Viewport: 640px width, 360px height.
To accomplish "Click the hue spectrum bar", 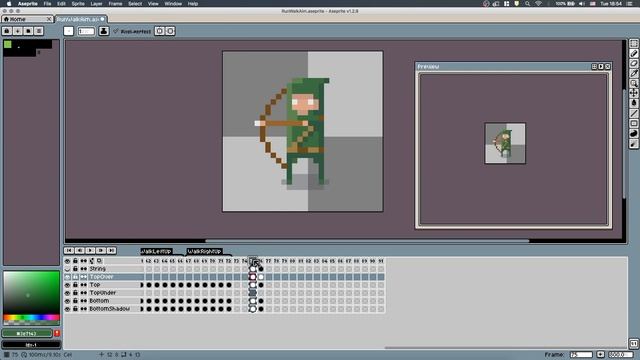I will tap(31, 317).
